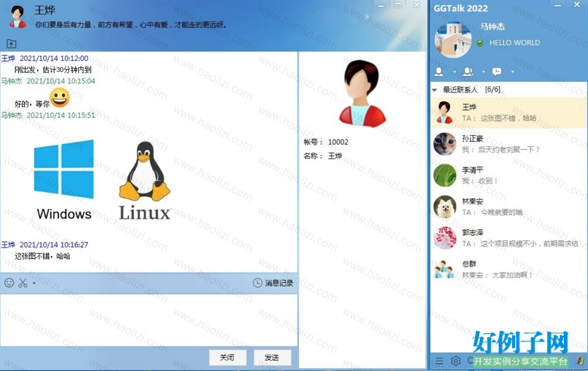Click the HELLO WORLD signature text
This screenshot has height=371, width=588.
(515, 43)
